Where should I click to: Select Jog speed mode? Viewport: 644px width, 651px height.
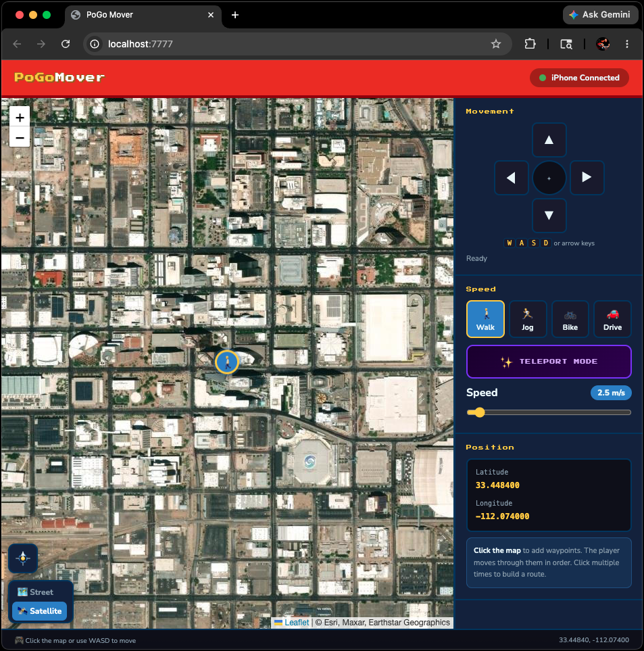(527, 319)
